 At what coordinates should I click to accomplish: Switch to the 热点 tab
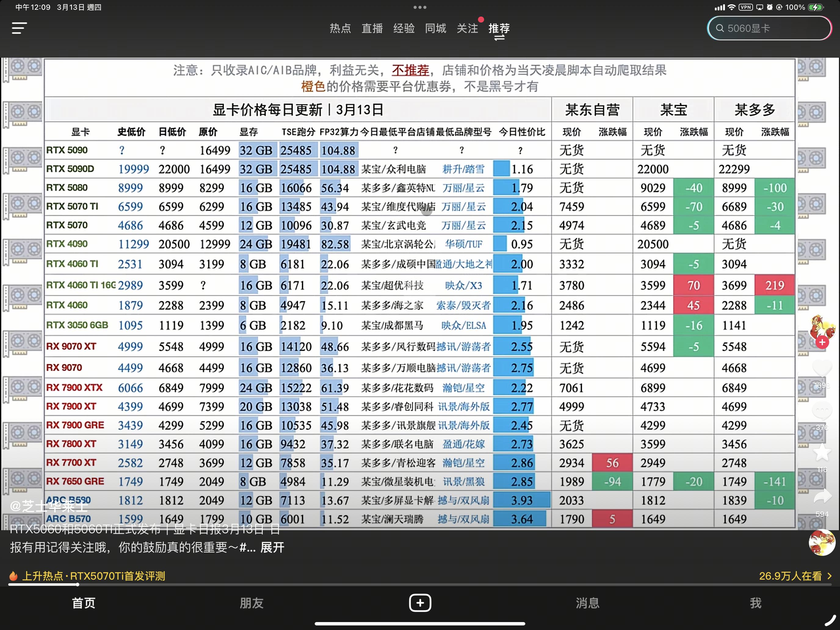click(340, 28)
